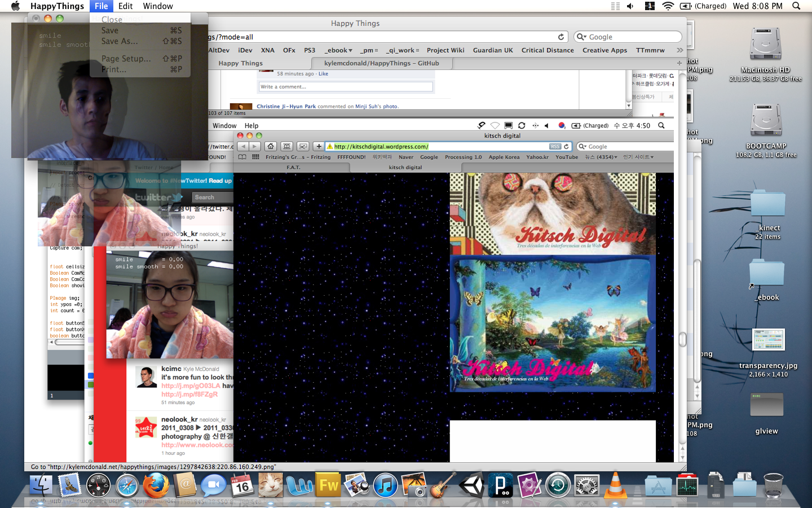This screenshot has height=508, width=812.
Task: Open the _qi_work bookmark folder
Action: (x=402, y=50)
